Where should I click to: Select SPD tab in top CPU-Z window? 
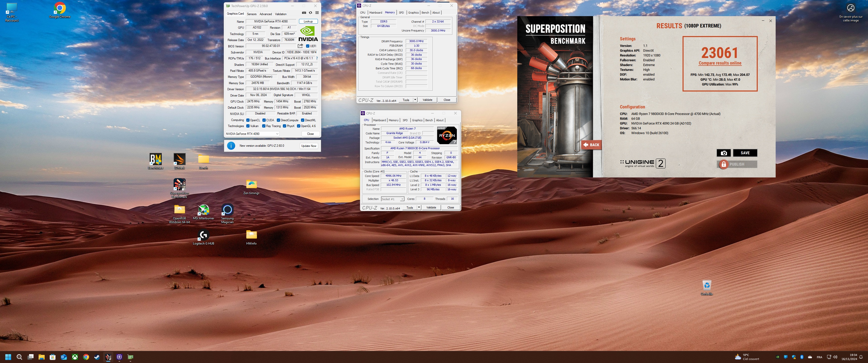[x=401, y=12]
